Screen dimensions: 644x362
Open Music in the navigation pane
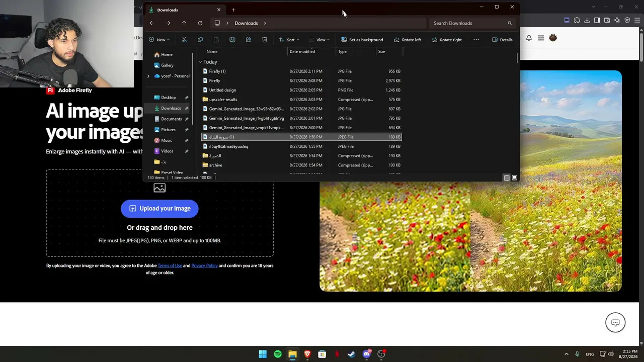coord(167,140)
